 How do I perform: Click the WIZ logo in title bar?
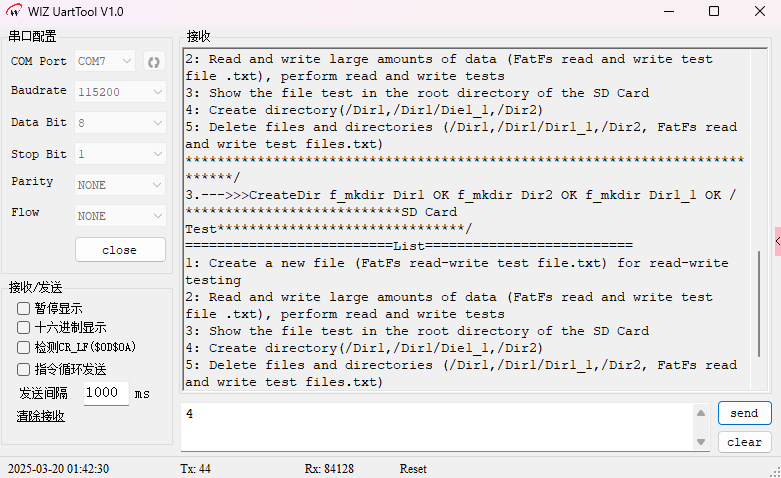[15, 11]
